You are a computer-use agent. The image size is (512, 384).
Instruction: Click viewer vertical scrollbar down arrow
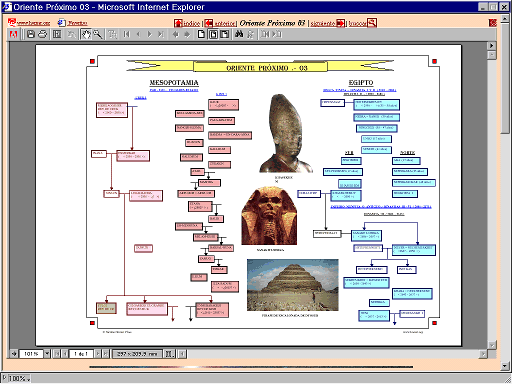[x=491, y=345]
